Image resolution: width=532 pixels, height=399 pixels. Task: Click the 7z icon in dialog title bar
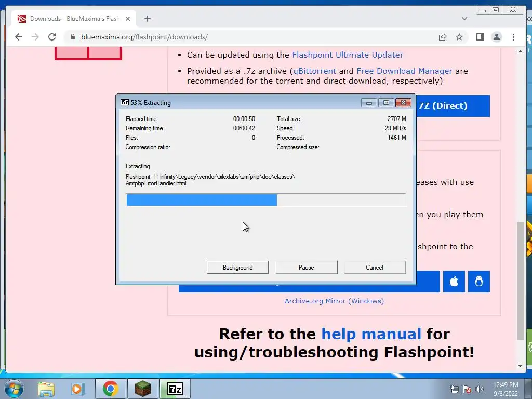click(x=125, y=102)
